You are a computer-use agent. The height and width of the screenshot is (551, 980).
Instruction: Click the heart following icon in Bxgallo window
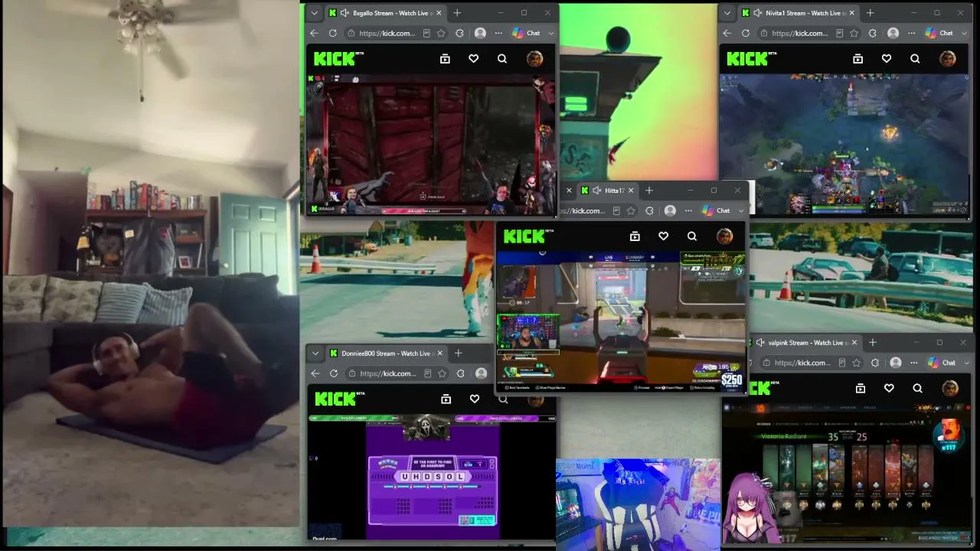pyautogui.click(x=474, y=59)
